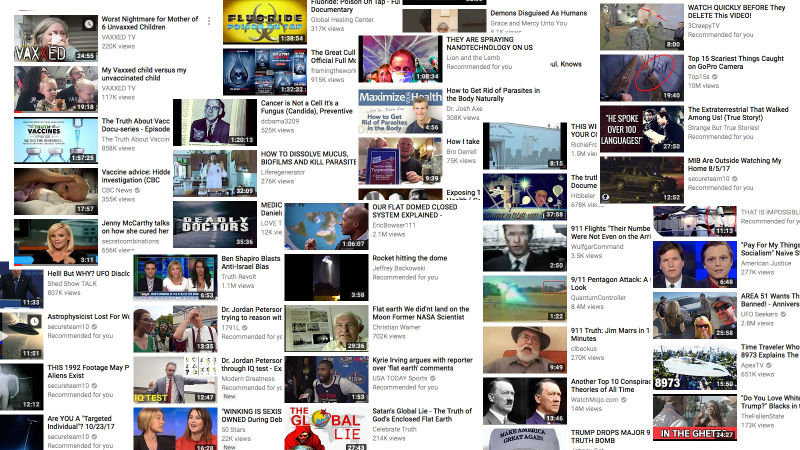Open Ben Shapiro Blasts Anti-Israel Bias title
The width and height of the screenshot is (800, 450).
(x=251, y=263)
